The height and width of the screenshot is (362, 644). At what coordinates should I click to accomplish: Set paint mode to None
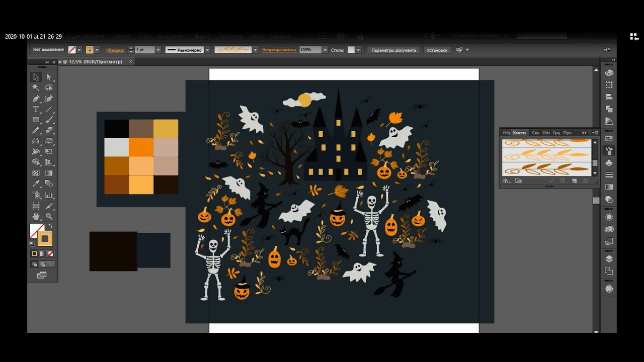pyautogui.click(x=50, y=254)
